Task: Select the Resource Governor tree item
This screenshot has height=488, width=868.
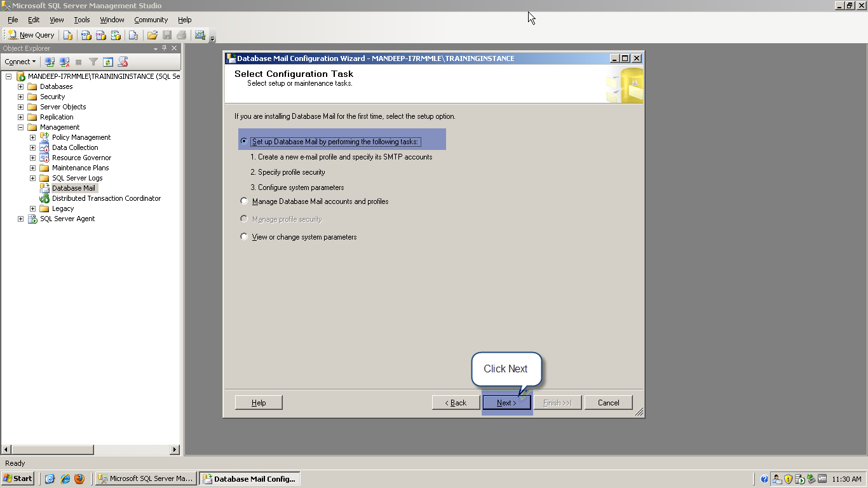Action: tap(81, 158)
